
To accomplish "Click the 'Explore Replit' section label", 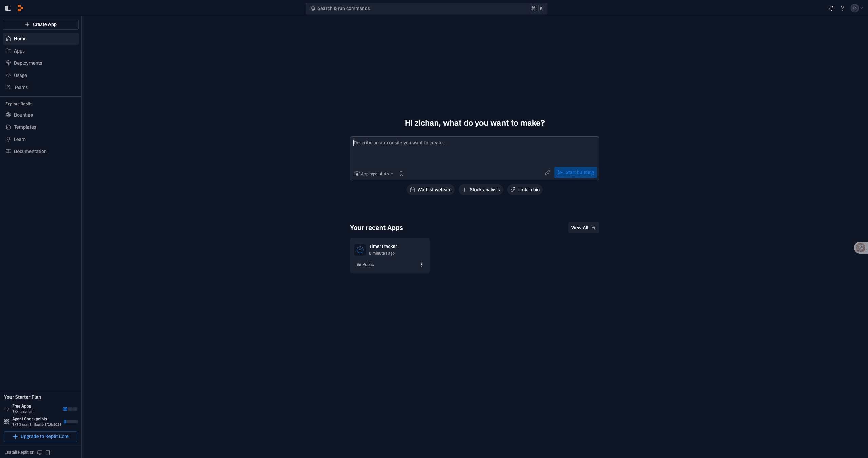I will [18, 104].
